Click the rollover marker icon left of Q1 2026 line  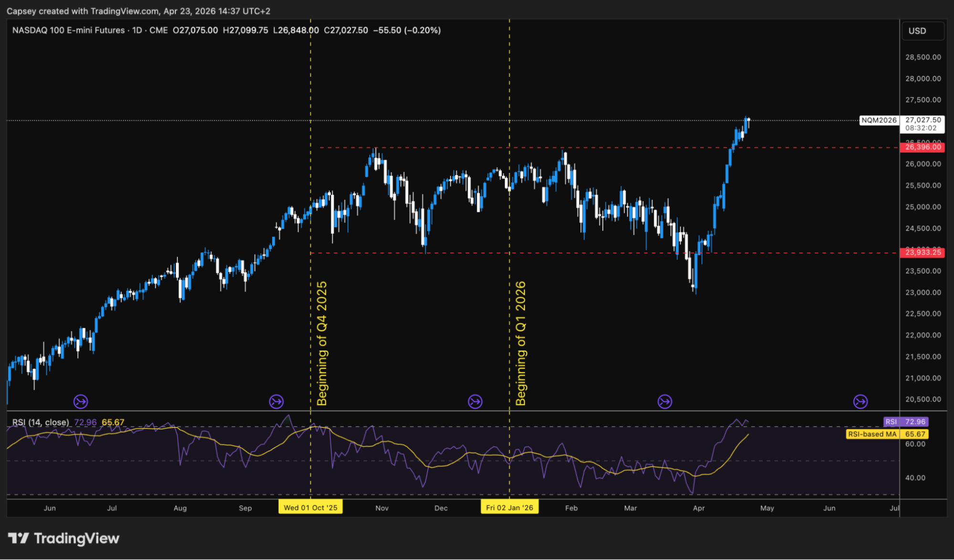[475, 402]
